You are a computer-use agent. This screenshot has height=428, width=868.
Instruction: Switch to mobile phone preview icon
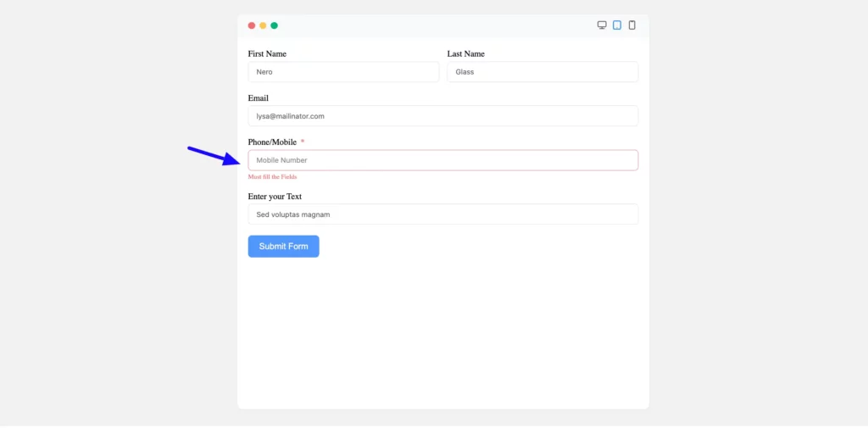click(632, 25)
